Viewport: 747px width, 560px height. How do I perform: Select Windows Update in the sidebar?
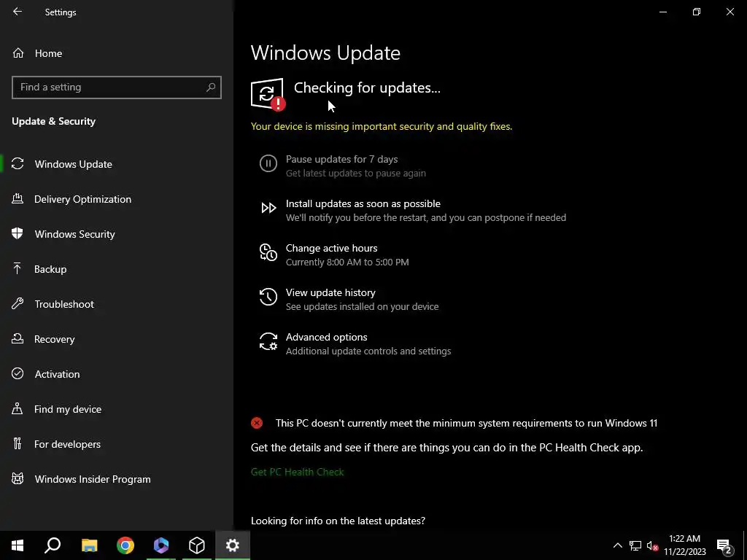click(x=74, y=164)
